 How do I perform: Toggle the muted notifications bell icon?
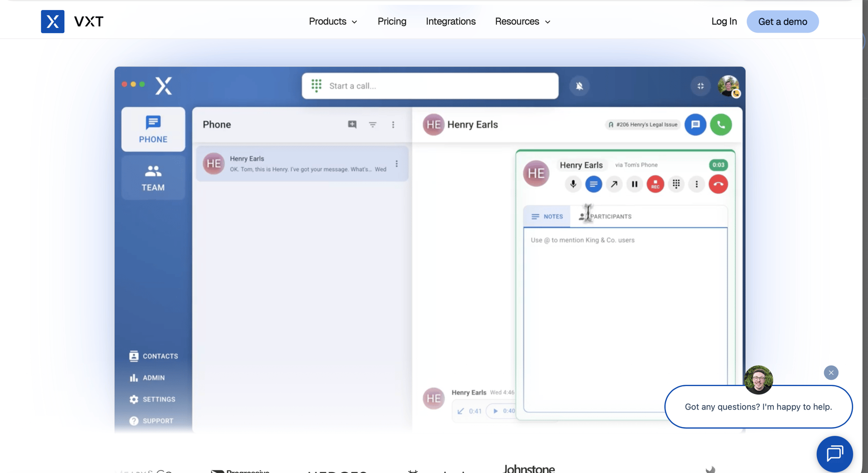pyautogui.click(x=579, y=86)
